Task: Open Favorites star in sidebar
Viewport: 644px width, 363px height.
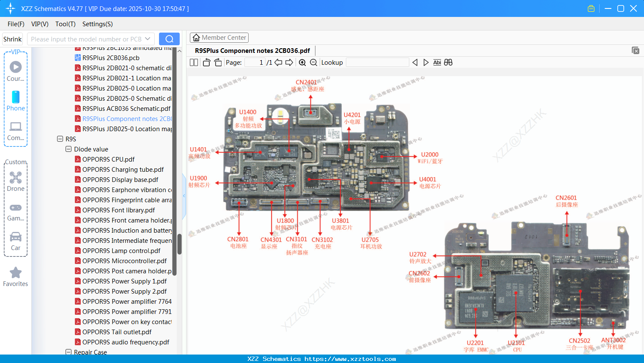Action: [x=16, y=277]
